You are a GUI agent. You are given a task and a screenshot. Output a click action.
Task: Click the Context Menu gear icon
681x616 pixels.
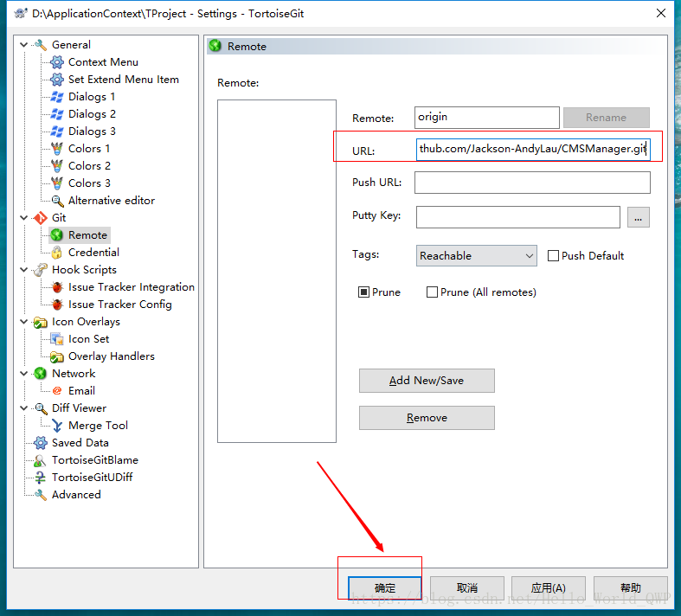click(x=57, y=62)
